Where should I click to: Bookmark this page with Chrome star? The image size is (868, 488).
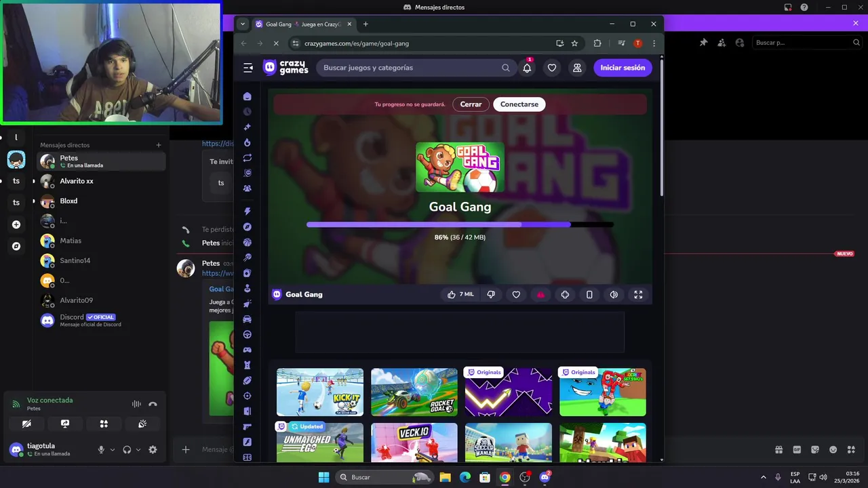point(574,43)
